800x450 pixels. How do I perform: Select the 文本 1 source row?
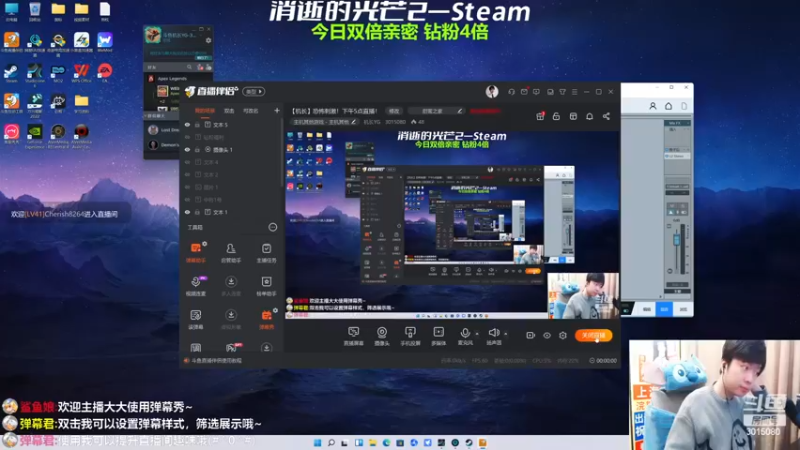tap(232, 212)
